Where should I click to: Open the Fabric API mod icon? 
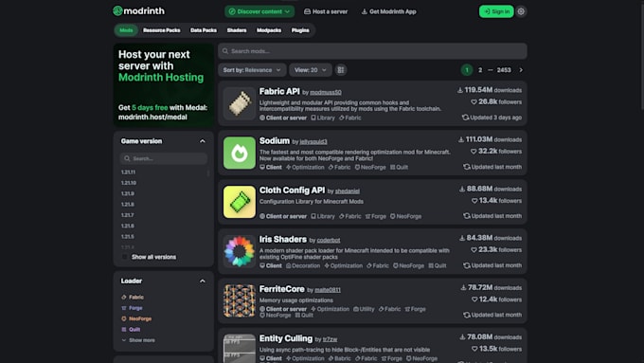(240, 103)
